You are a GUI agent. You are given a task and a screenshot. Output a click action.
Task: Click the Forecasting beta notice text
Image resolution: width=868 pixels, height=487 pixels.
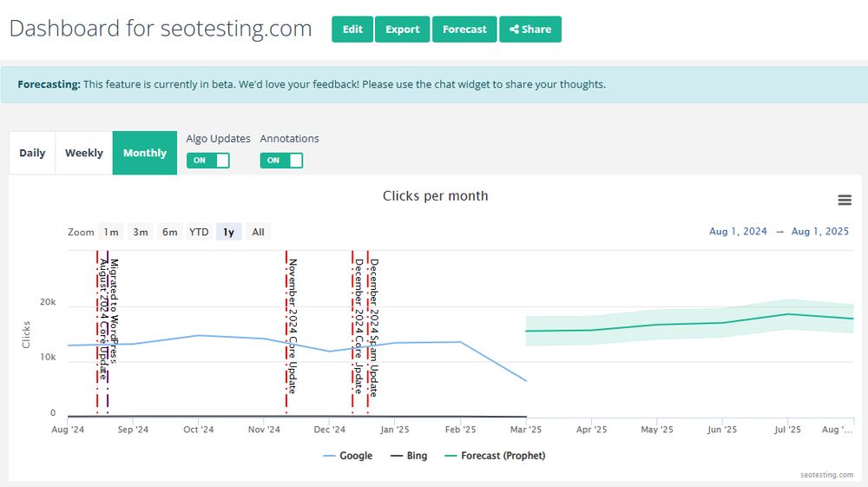click(312, 84)
